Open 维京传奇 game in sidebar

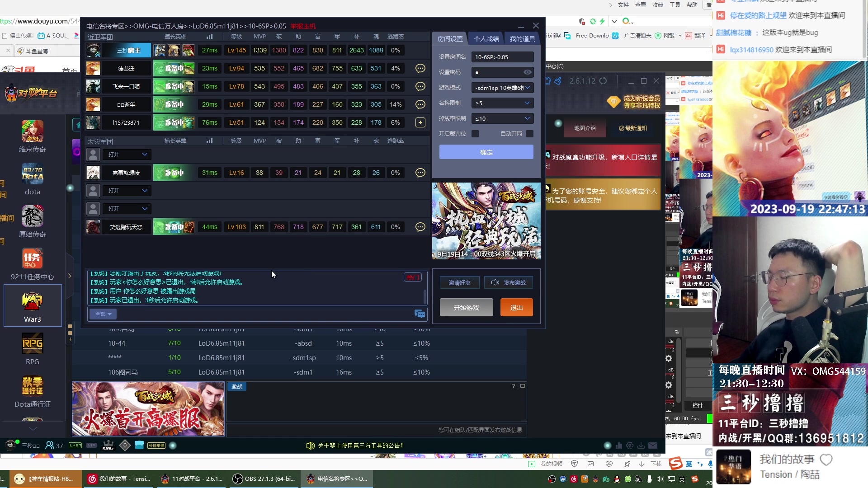click(33, 137)
